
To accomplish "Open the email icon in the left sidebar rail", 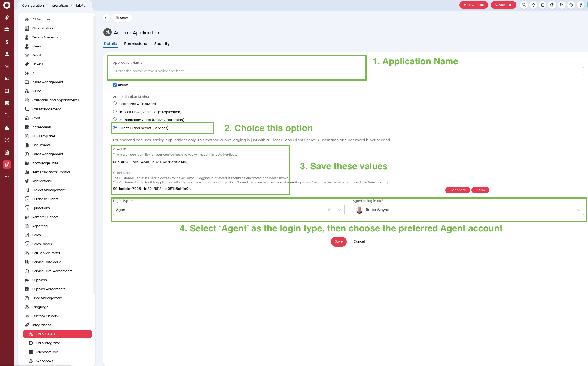I will click(7, 66).
